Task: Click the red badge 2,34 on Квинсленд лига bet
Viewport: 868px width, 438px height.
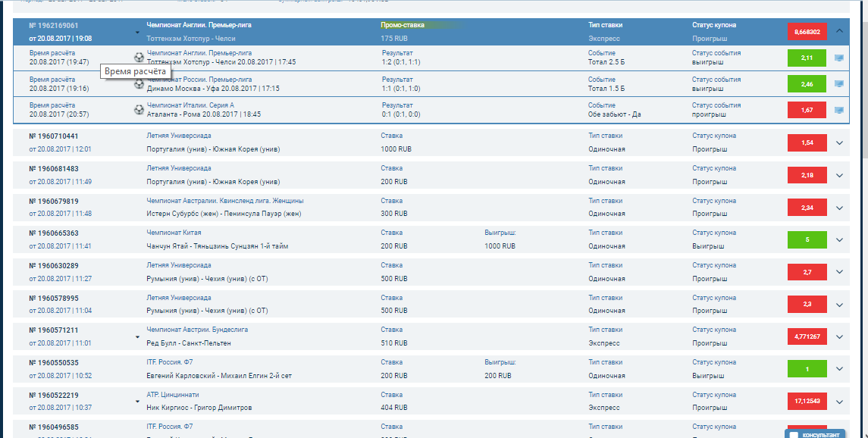Action: click(807, 207)
